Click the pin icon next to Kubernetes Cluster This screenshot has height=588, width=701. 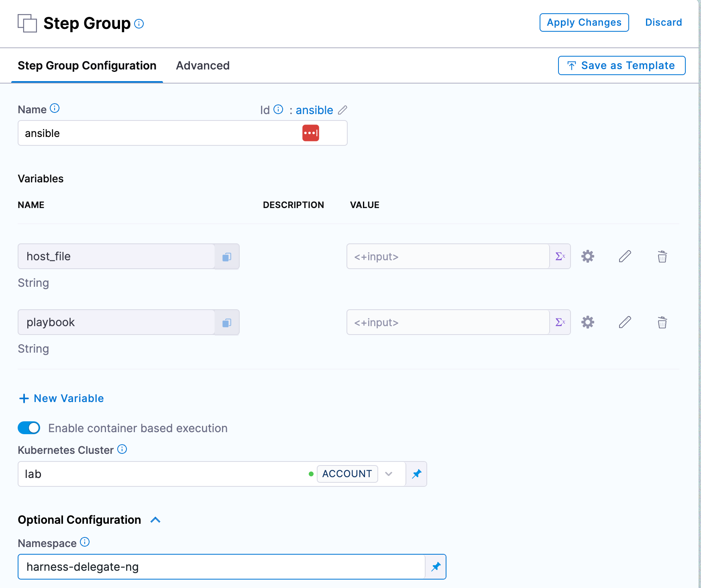[416, 474]
